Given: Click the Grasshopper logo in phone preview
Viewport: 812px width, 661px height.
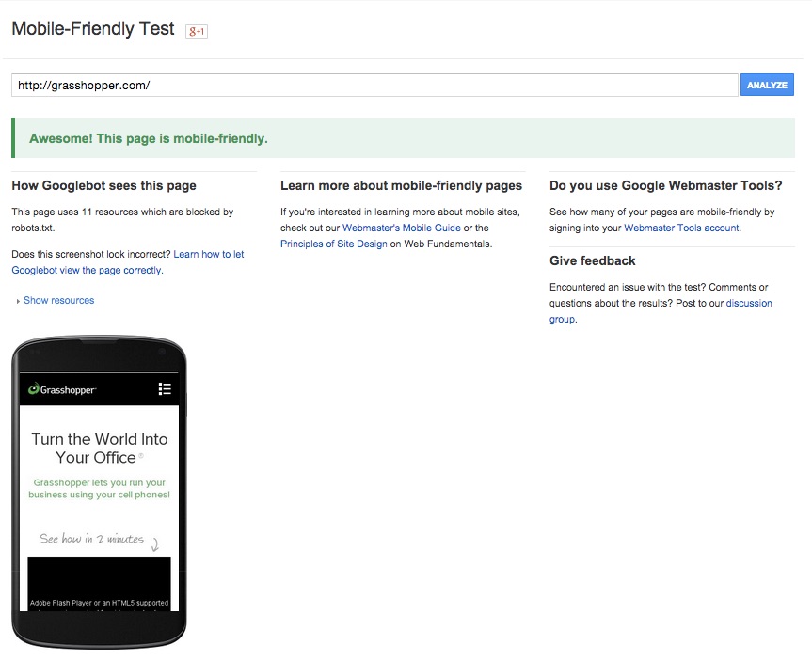Looking at the screenshot, I should click(62, 388).
